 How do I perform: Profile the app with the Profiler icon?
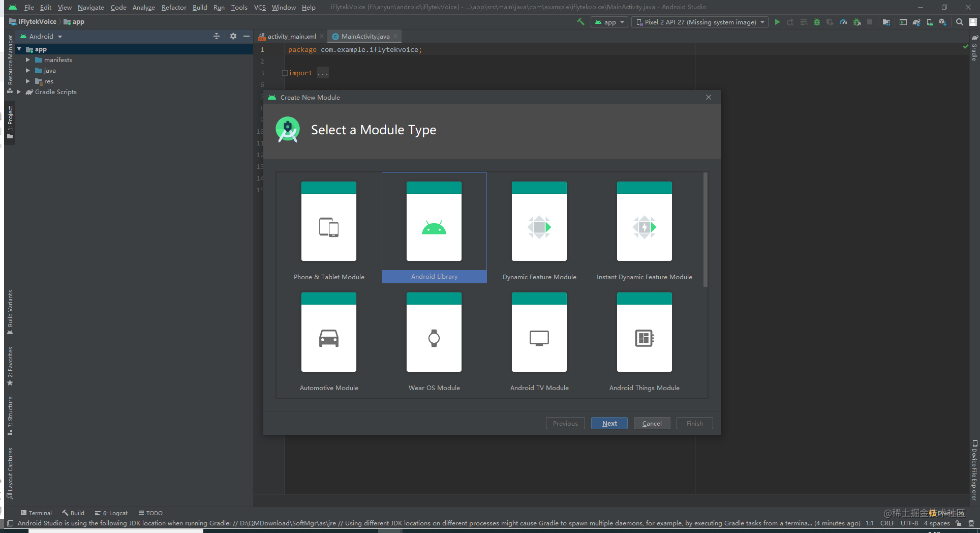click(843, 22)
